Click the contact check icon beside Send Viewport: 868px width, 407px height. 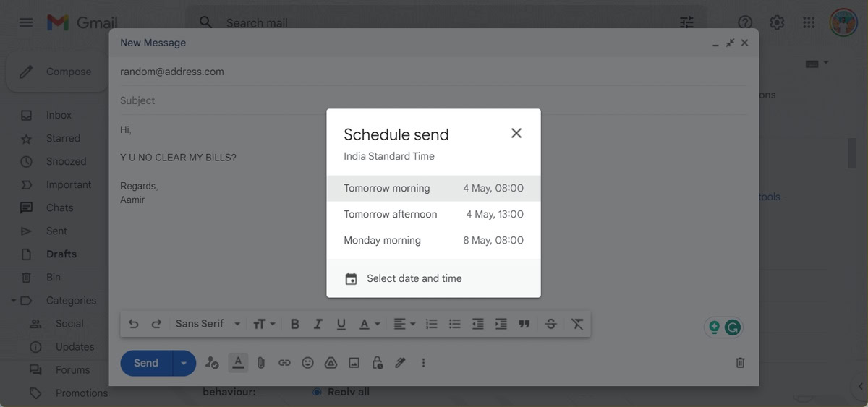(x=212, y=363)
